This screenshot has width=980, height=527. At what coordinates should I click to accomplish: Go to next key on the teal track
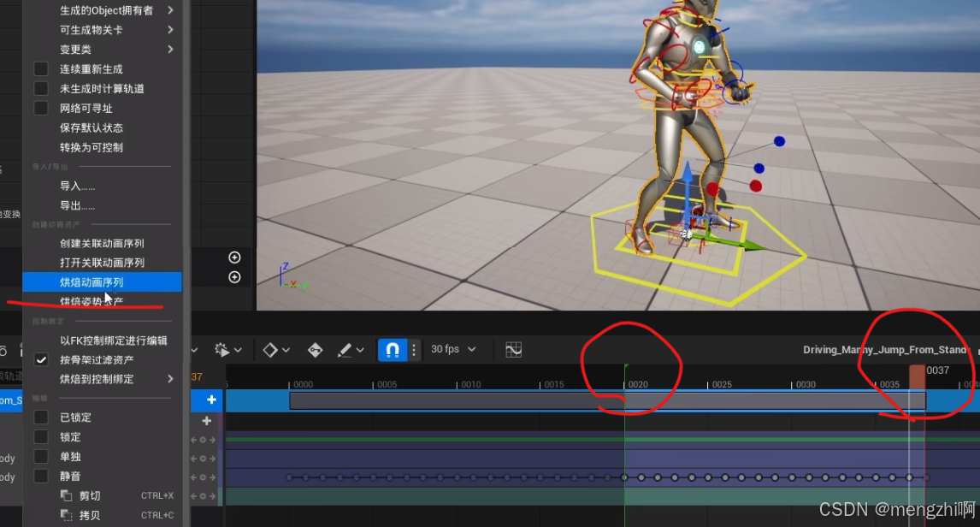(x=212, y=496)
